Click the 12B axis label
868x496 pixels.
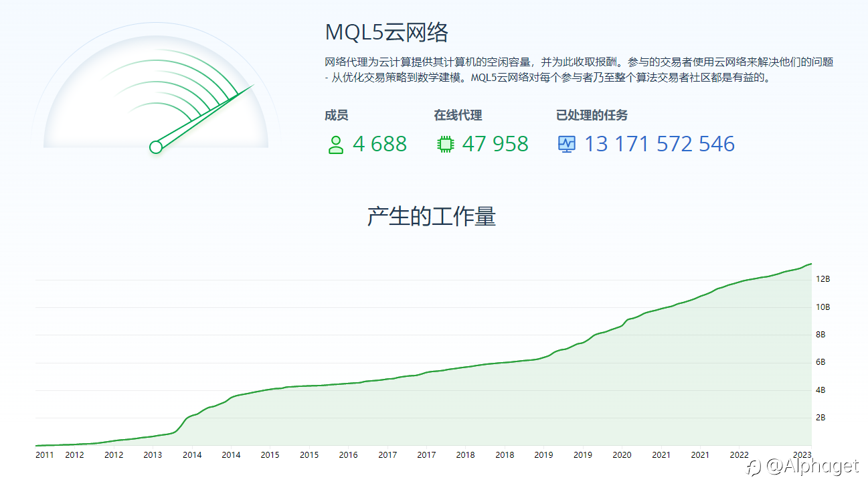[x=822, y=279]
